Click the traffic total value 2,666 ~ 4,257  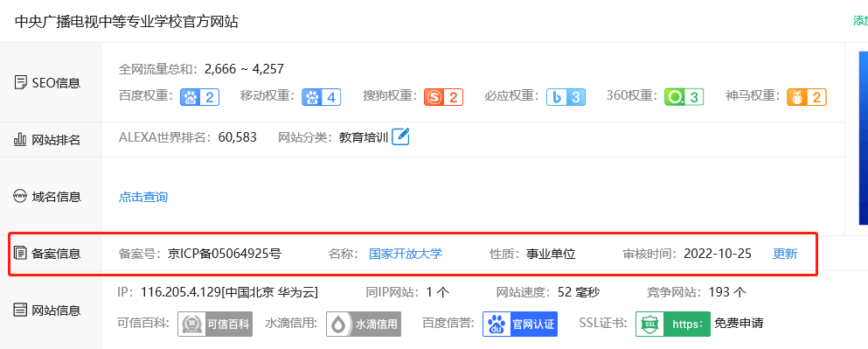[x=244, y=69]
